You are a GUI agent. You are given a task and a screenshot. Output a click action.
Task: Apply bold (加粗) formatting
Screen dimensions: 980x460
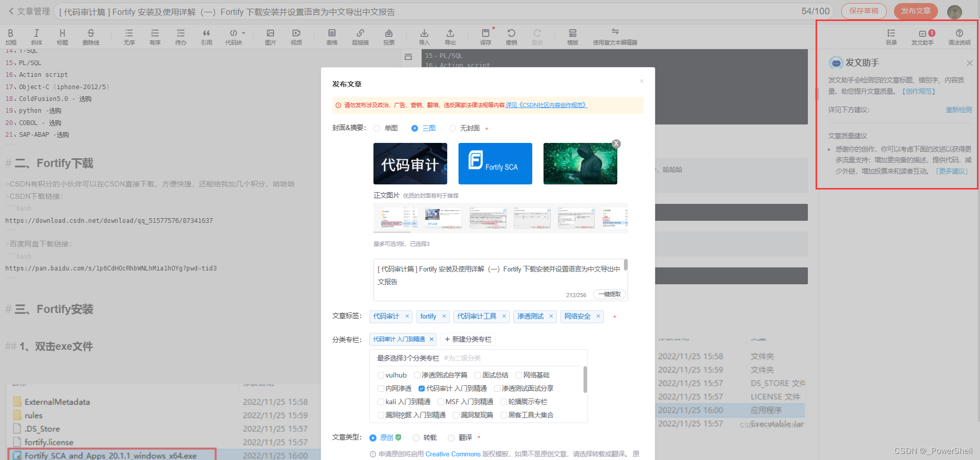click(11, 37)
